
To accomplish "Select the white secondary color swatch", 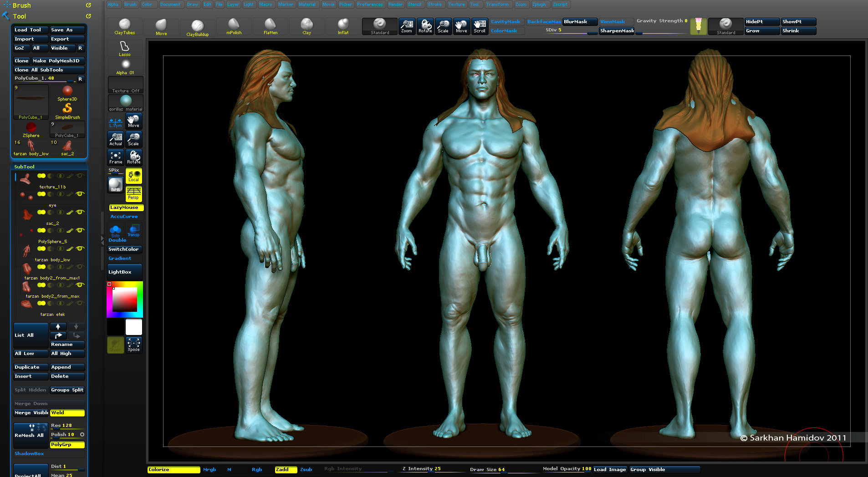I will click(134, 327).
